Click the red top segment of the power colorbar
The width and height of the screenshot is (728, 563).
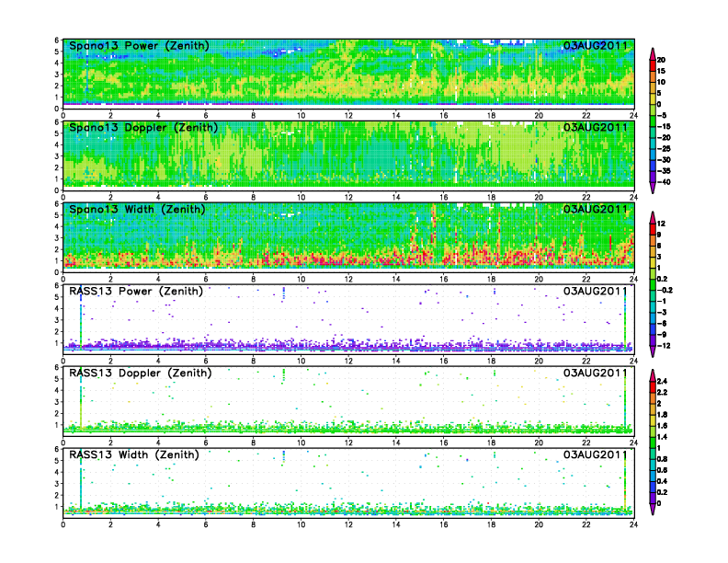[x=653, y=65]
